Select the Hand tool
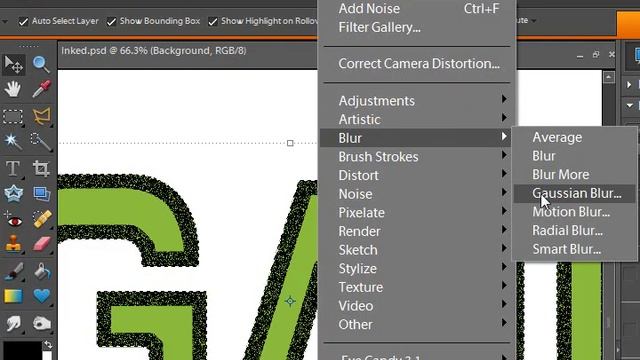This screenshot has height=360, width=640. point(13,89)
